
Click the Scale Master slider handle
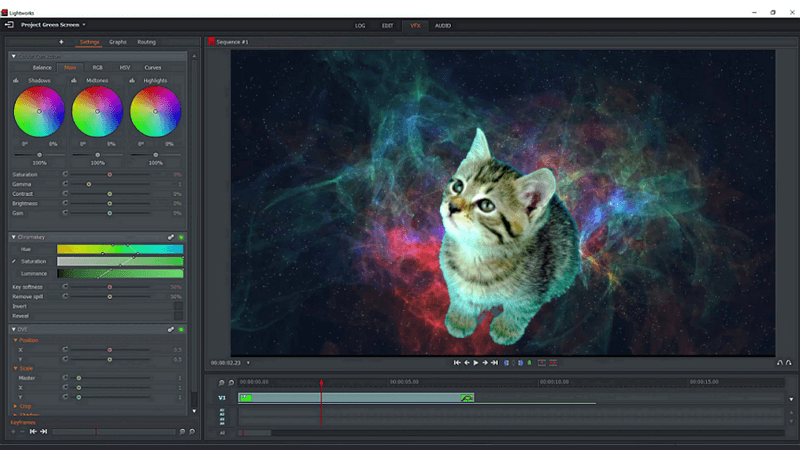79,378
